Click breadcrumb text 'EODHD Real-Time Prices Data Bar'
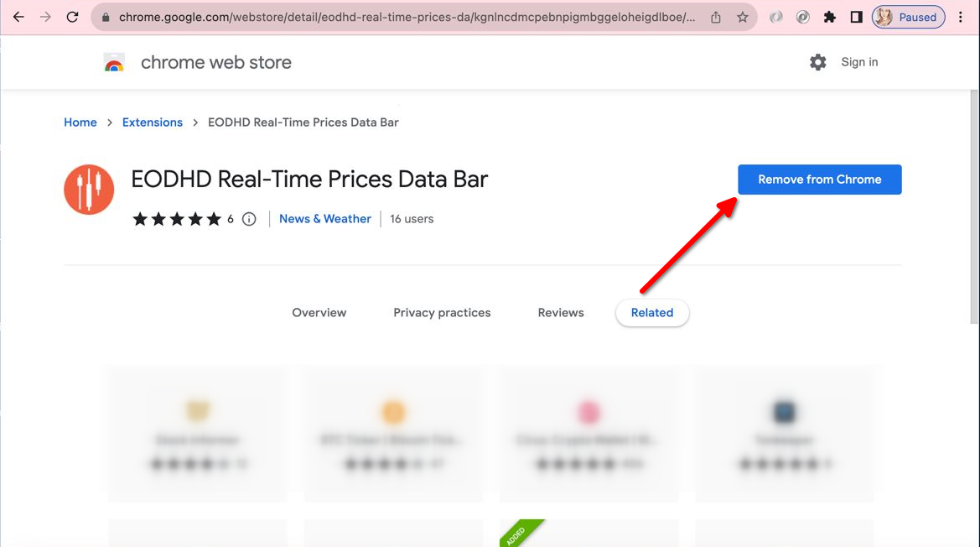980x547 pixels. pos(303,122)
